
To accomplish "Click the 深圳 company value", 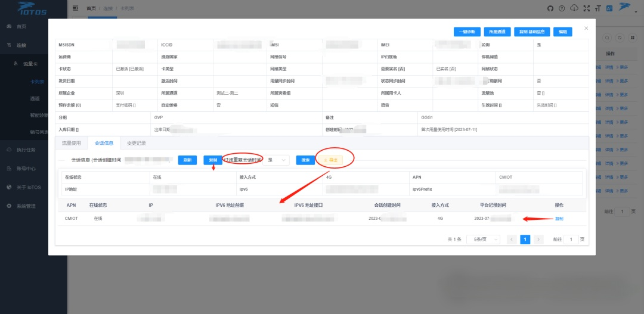I will (120, 93).
